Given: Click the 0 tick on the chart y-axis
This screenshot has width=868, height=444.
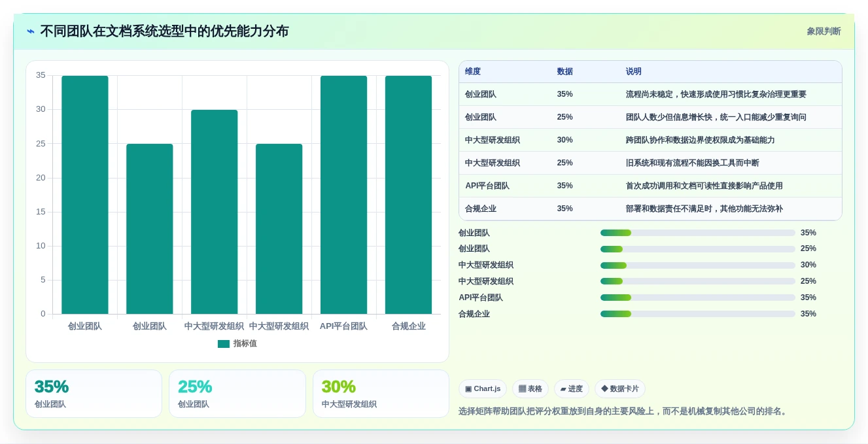Looking at the screenshot, I should [43, 314].
